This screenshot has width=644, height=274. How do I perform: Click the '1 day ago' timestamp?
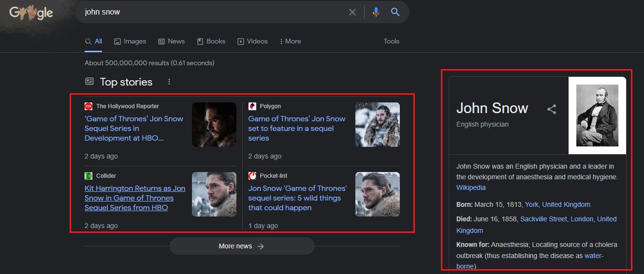click(263, 226)
